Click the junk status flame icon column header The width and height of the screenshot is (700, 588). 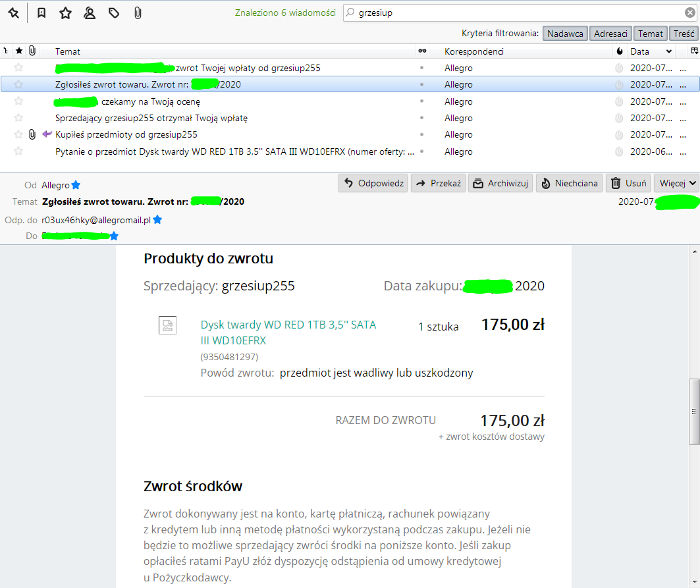(x=618, y=51)
